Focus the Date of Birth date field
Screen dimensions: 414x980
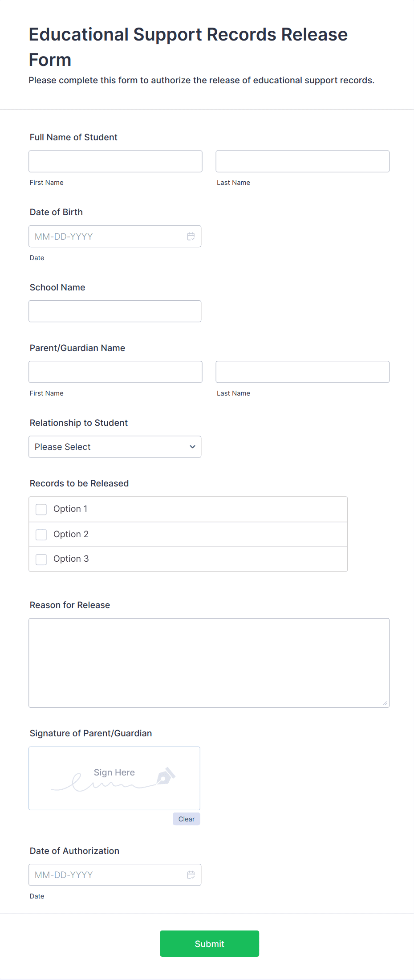pyautogui.click(x=102, y=236)
